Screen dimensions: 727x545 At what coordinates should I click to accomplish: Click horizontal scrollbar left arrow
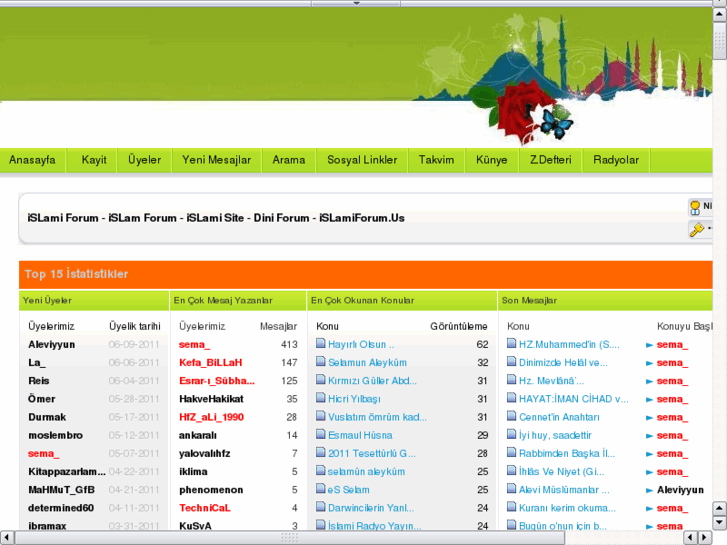tap(6, 538)
